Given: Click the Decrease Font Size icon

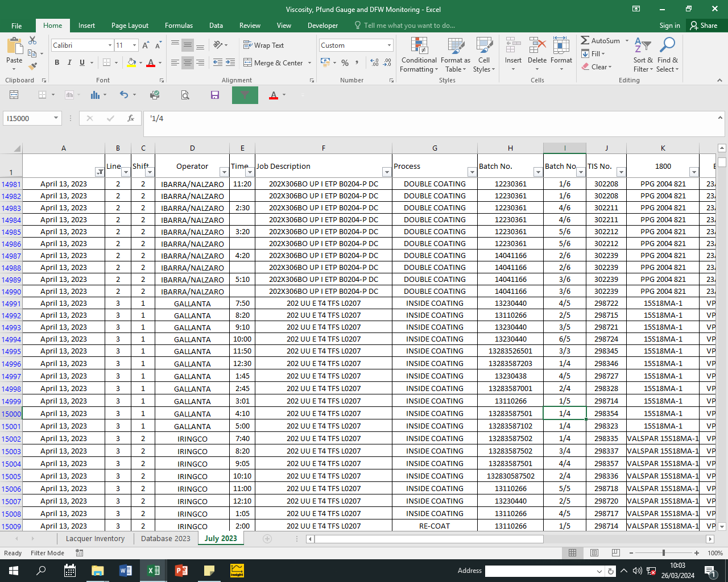Looking at the screenshot, I should pos(158,45).
